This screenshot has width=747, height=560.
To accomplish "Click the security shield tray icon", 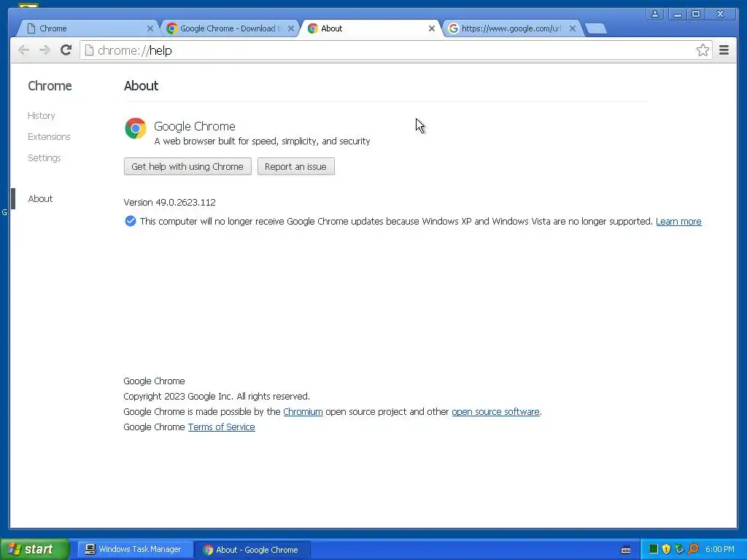I will click(x=666, y=549).
